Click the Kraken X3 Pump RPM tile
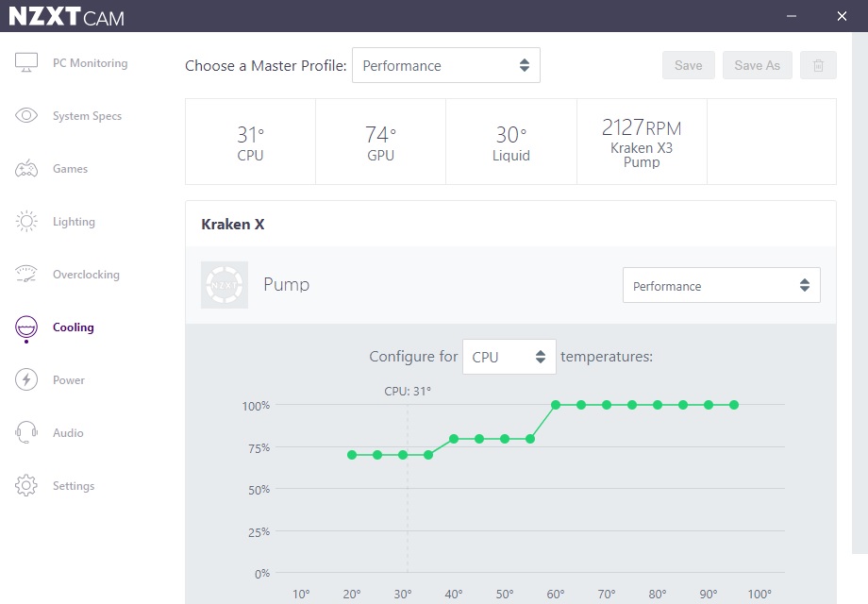Image resolution: width=868 pixels, height=604 pixels. click(642, 142)
